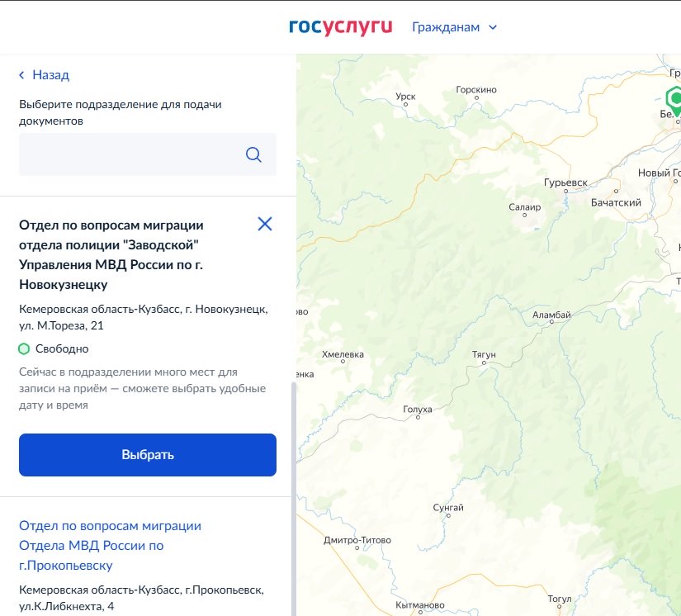This screenshot has width=681, height=616.
Task: Click Горскино on the map
Action: click(x=476, y=89)
